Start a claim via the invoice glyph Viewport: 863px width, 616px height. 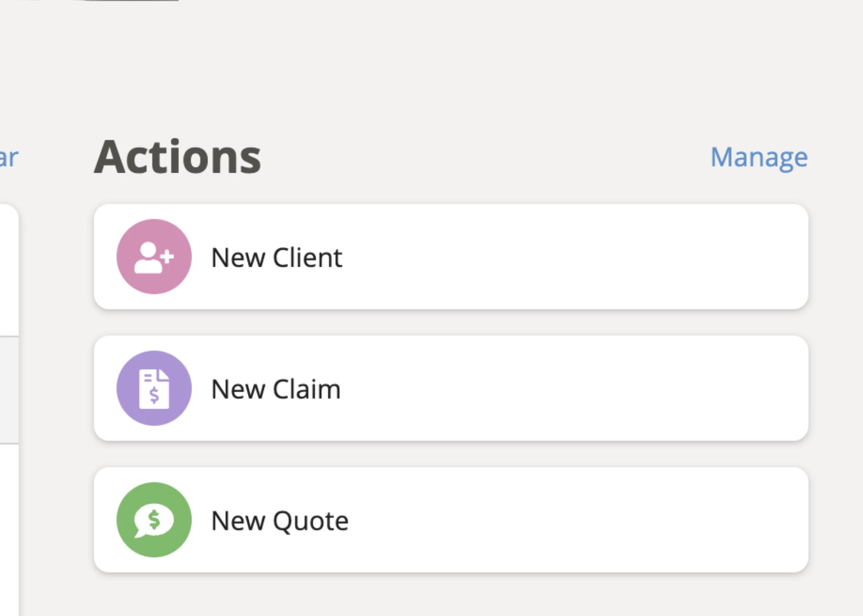point(154,389)
